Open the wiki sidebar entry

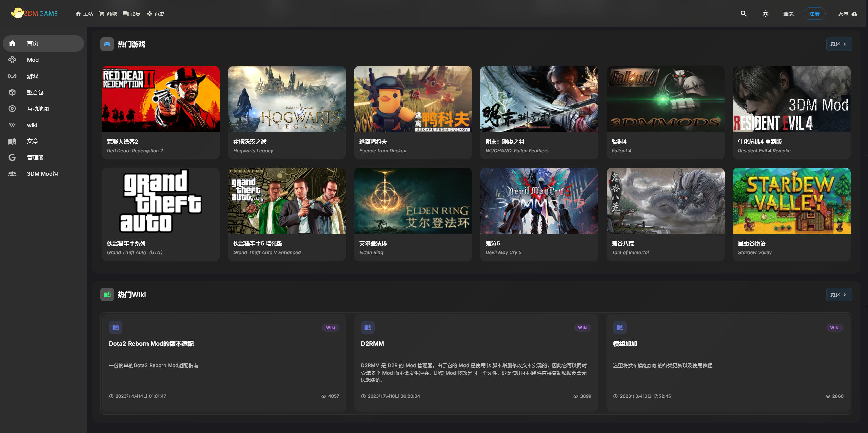click(32, 125)
